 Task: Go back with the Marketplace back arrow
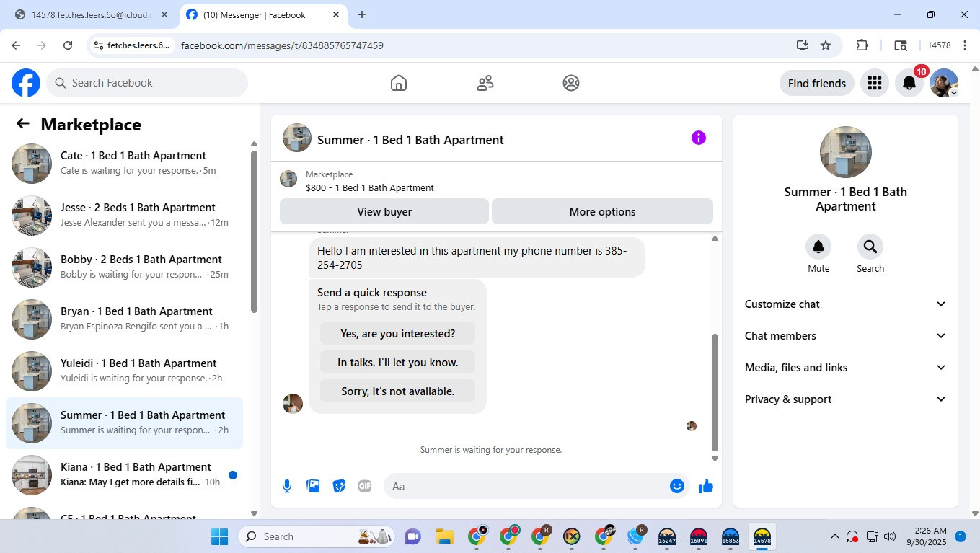[x=23, y=124]
